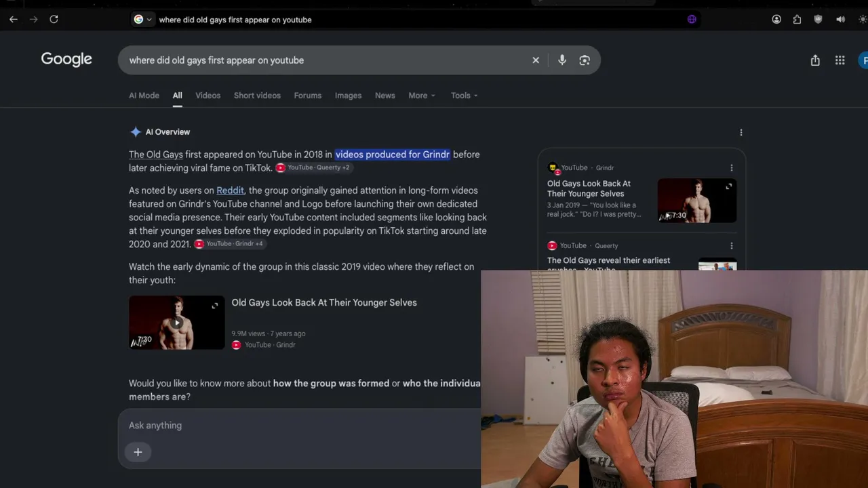The width and height of the screenshot is (868, 488).
Task: Switch to the Videos tab
Action: pos(208,96)
